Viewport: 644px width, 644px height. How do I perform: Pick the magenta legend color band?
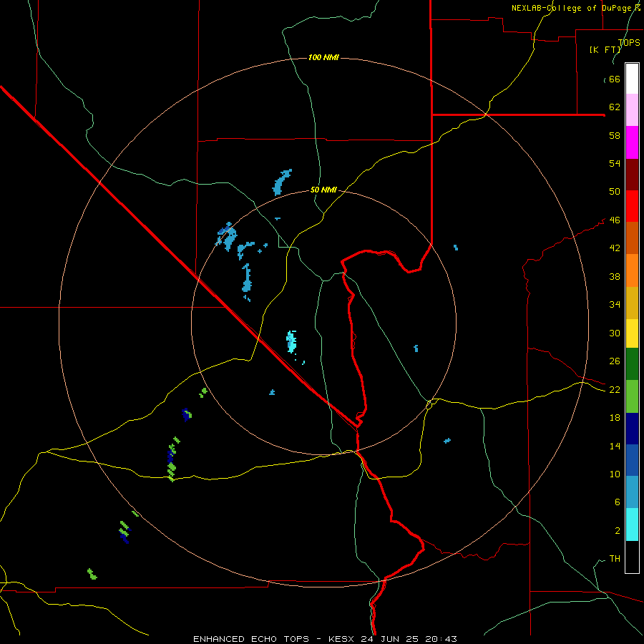click(632, 142)
